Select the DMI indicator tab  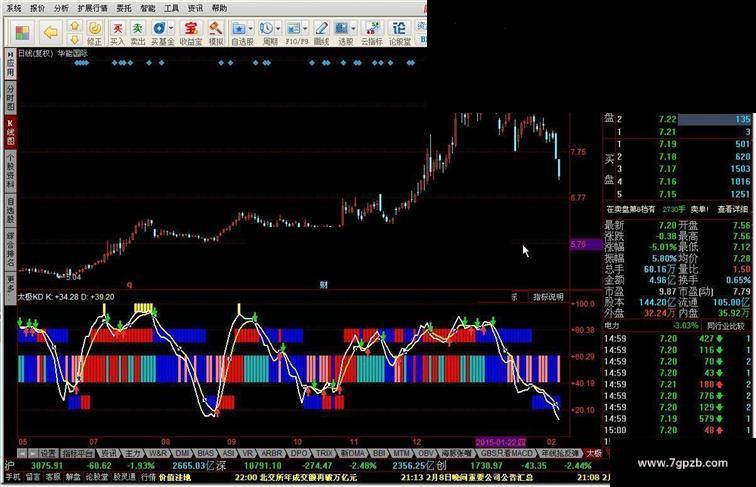pyautogui.click(x=182, y=453)
